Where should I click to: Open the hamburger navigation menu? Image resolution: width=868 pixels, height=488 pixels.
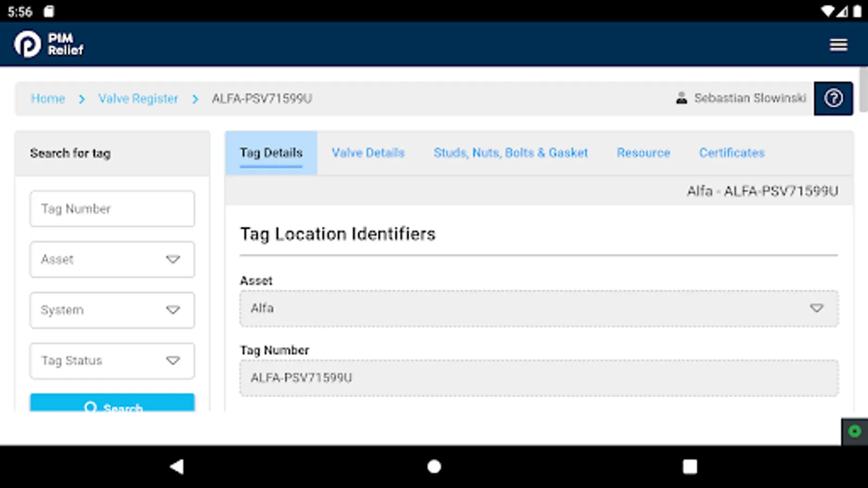[839, 44]
